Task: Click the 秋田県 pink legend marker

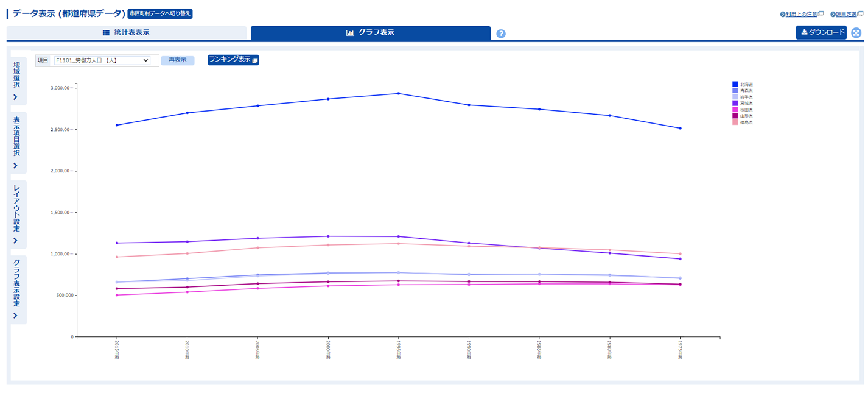Action: [x=735, y=110]
